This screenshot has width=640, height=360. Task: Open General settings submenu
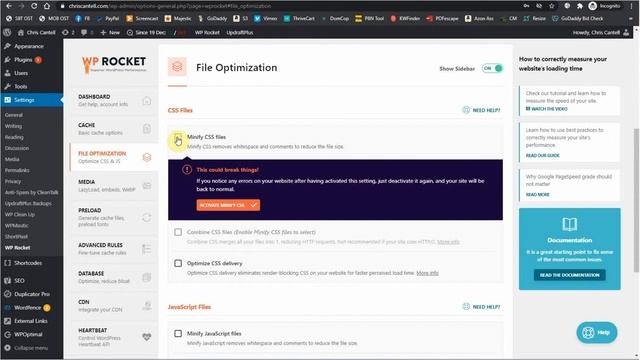[13, 115]
